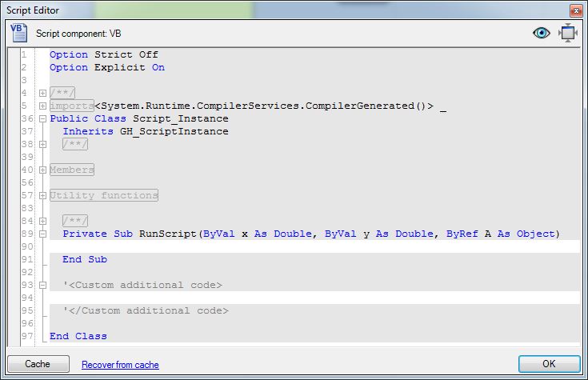Click the 'RunScript' method name
This screenshot has height=380, width=588.
pyautogui.click(x=168, y=234)
